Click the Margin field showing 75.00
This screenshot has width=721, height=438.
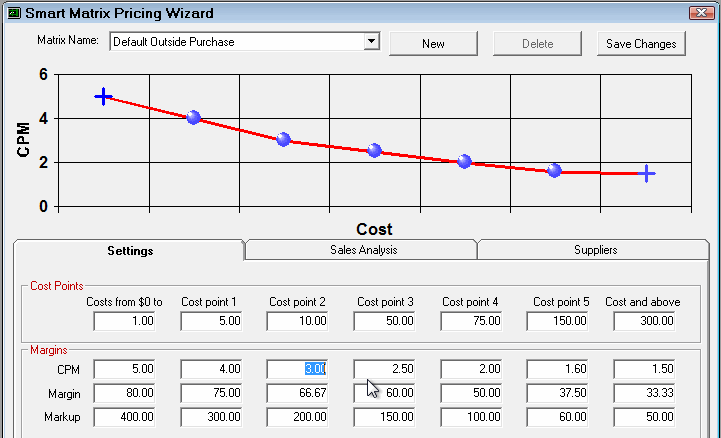(x=211, y=393)
